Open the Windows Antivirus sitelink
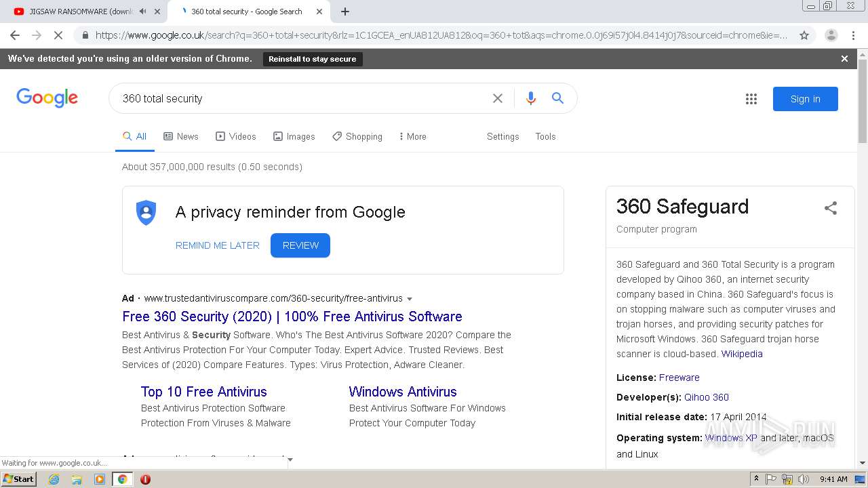868x488 pixels. (x=403, y=392)
